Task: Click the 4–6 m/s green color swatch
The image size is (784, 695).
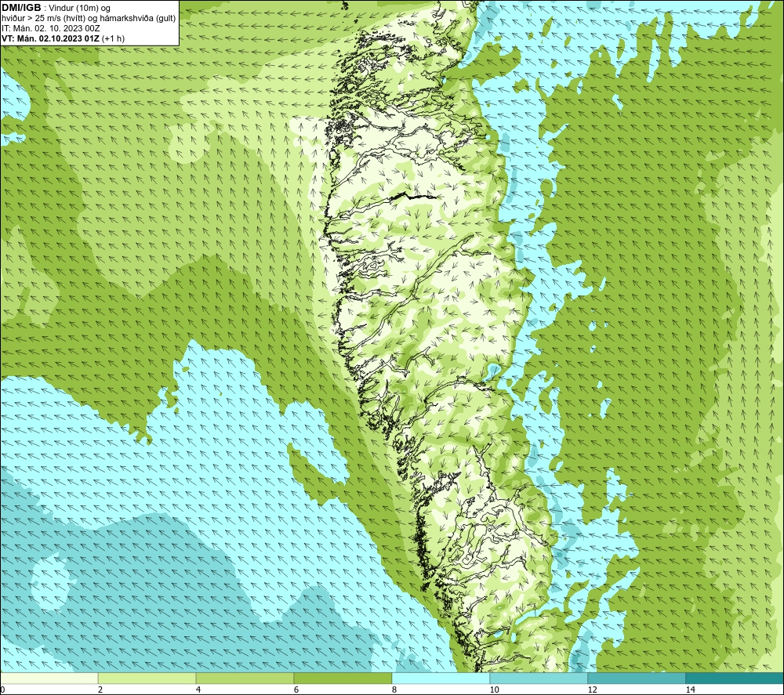Action: click(x=245, y=678)
